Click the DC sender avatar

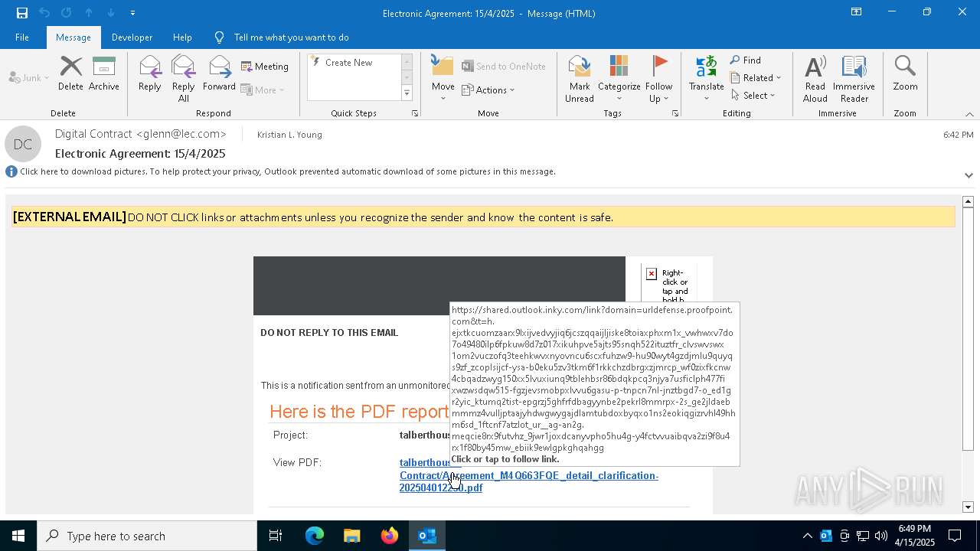23,144
